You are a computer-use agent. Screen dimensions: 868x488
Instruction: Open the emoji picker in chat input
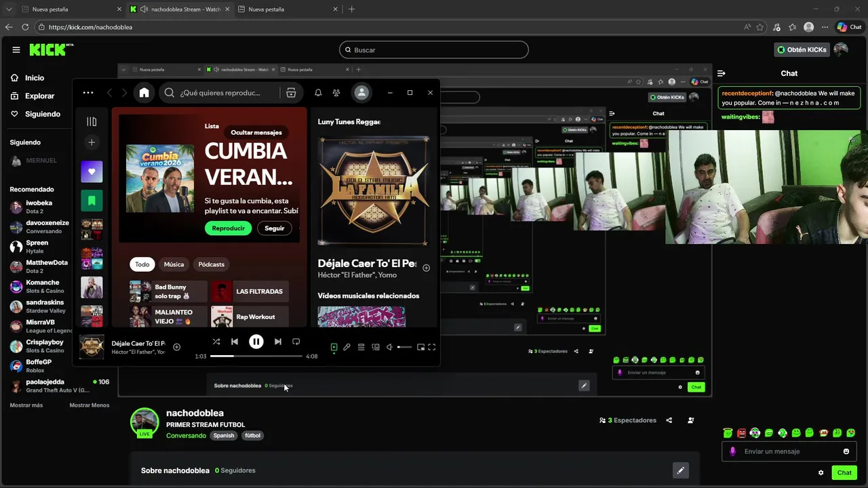point(846,451)
